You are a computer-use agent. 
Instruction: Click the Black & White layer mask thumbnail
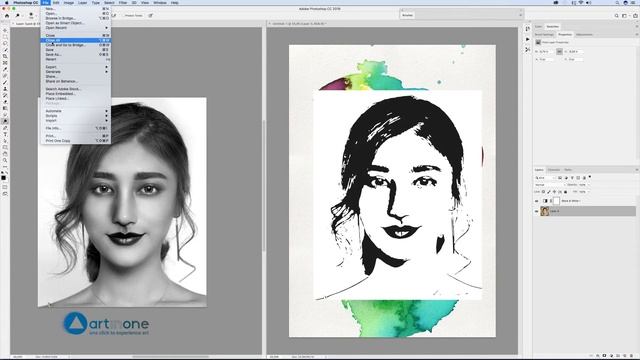tap(556, 201)
